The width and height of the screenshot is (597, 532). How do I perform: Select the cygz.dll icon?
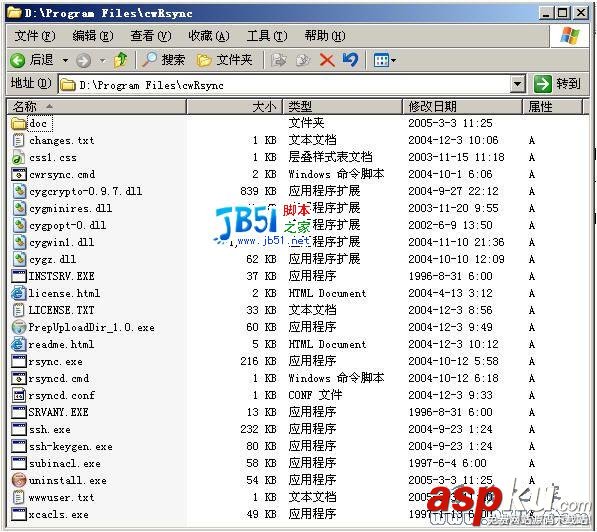pyautogui.click(x=19, y=259)
